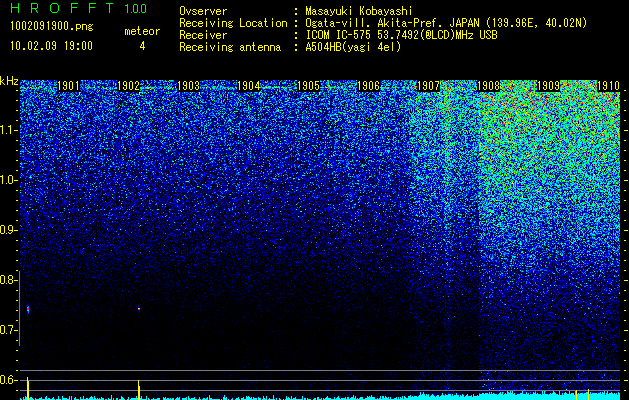This screenshot has width=629, height=400.
Task: Click the 0.7 kHz axis label
Action: click(x=7, y=330)
